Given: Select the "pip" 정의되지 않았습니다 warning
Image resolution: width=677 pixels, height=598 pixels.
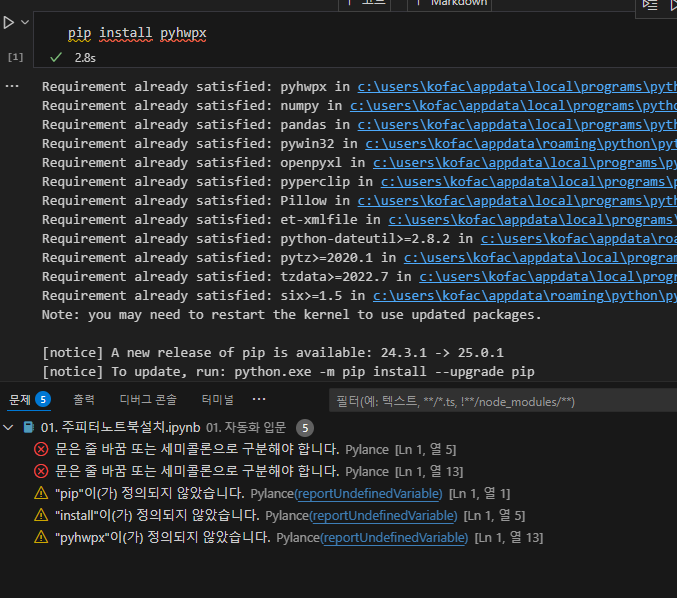Looking at the screenshot, I should tap(150, 494).
